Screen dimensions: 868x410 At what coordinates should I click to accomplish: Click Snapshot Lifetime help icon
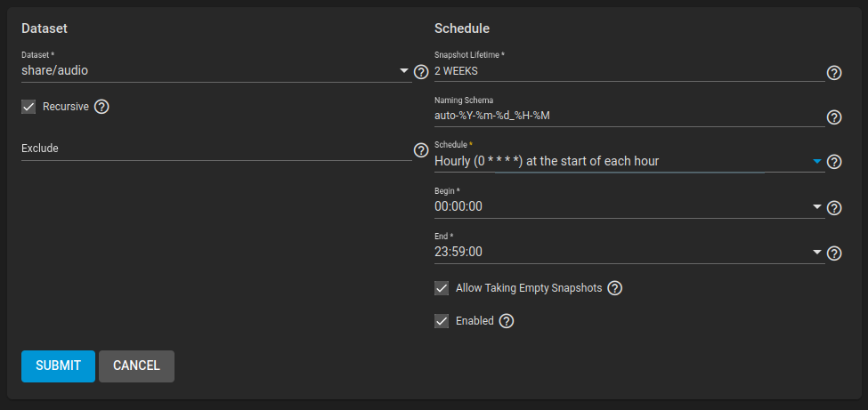834,73
